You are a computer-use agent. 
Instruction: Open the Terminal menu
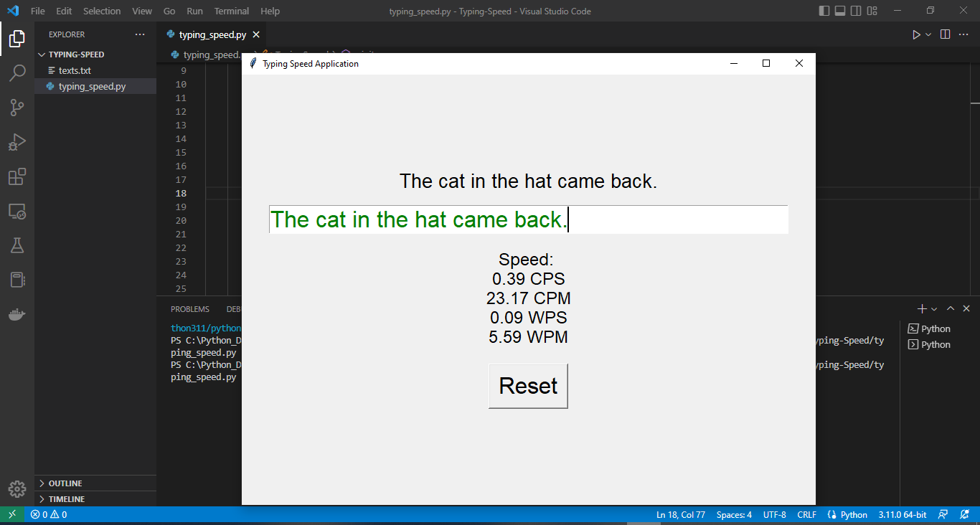[x=231, y=11]
